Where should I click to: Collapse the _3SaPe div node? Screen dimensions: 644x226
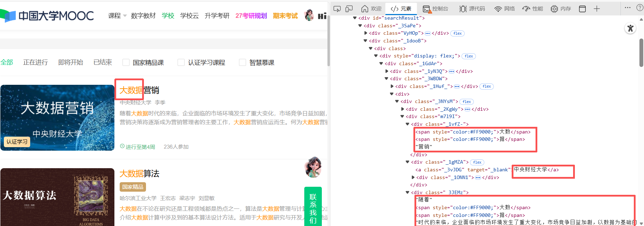tap(360, 26)
